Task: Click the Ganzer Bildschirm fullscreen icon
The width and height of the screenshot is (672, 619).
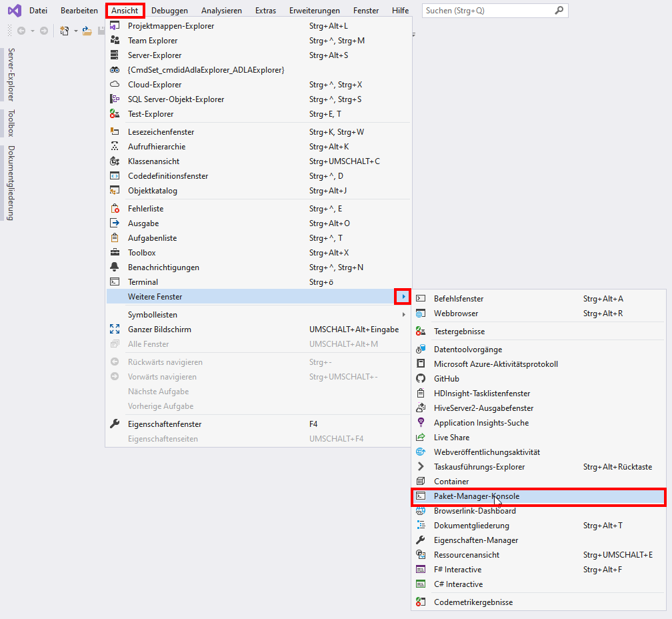Action: coord(115,330)
